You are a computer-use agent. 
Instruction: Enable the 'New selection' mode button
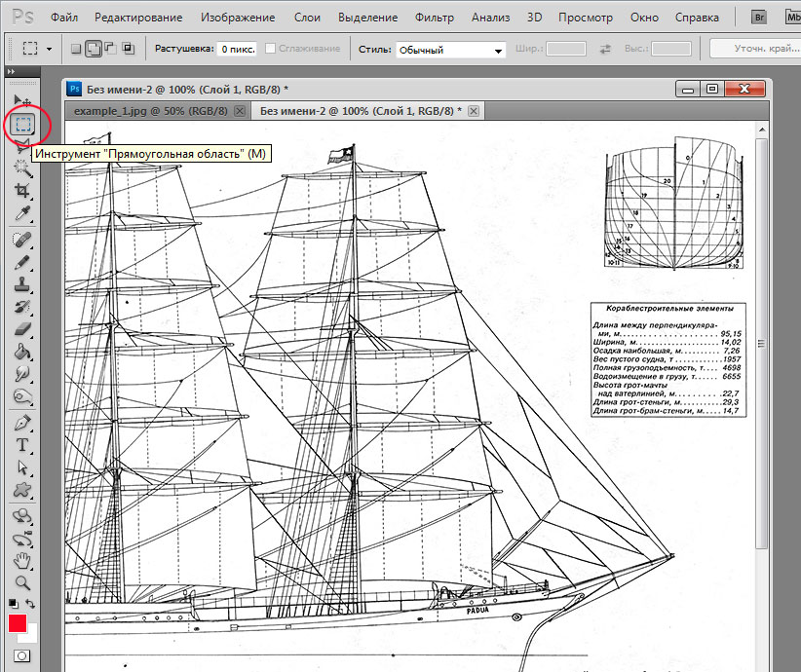click(76, 49)
